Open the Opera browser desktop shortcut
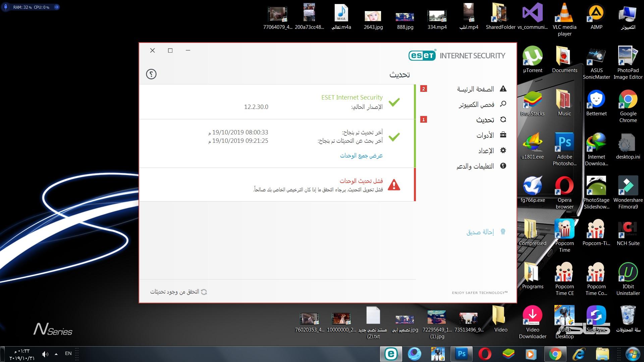This screenshot has width=644, height=362. pos(565,192)
